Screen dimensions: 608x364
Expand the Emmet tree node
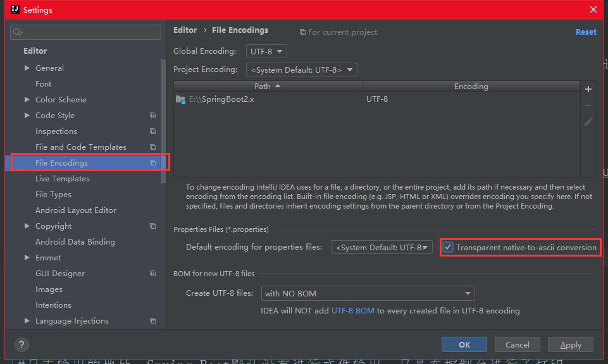pos(27,257)
